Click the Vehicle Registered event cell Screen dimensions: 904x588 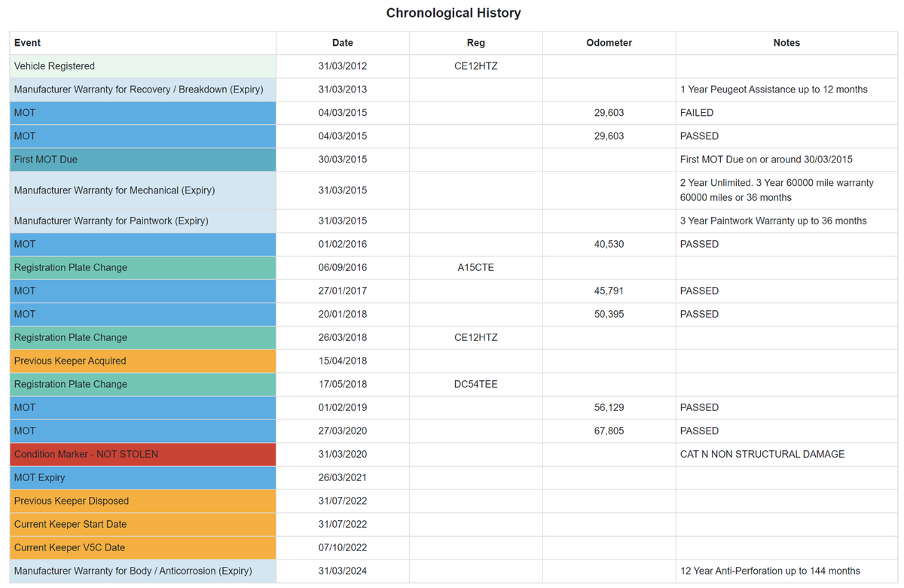[142, 66]
